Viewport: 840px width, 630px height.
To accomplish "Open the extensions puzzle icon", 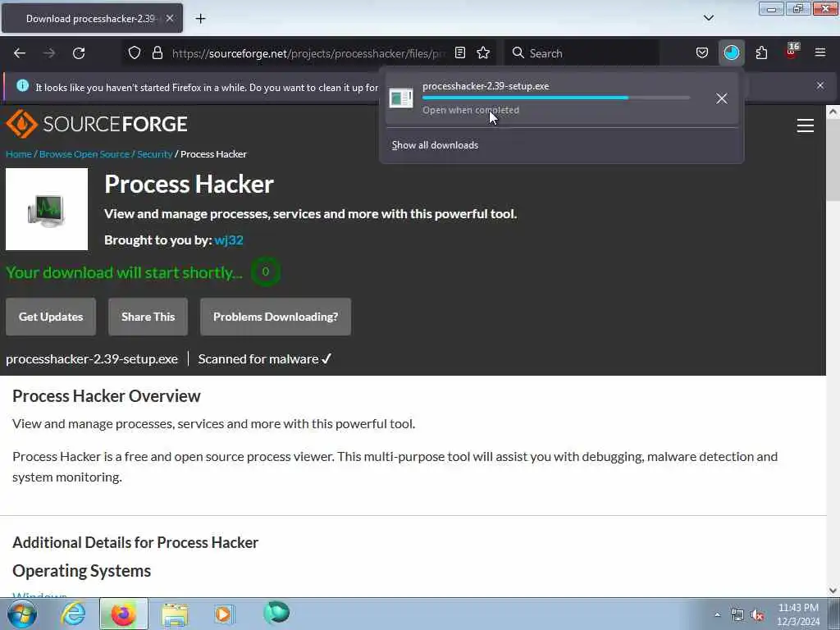I will 761,52.
